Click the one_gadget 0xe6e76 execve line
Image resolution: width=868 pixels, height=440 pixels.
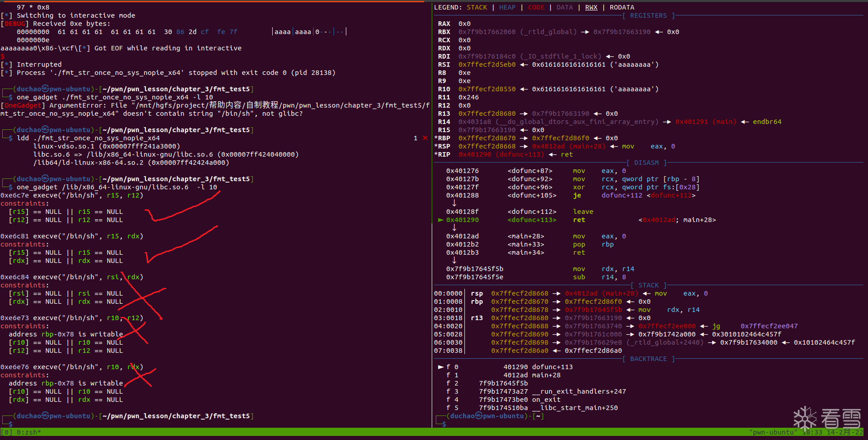coord(72,367)
